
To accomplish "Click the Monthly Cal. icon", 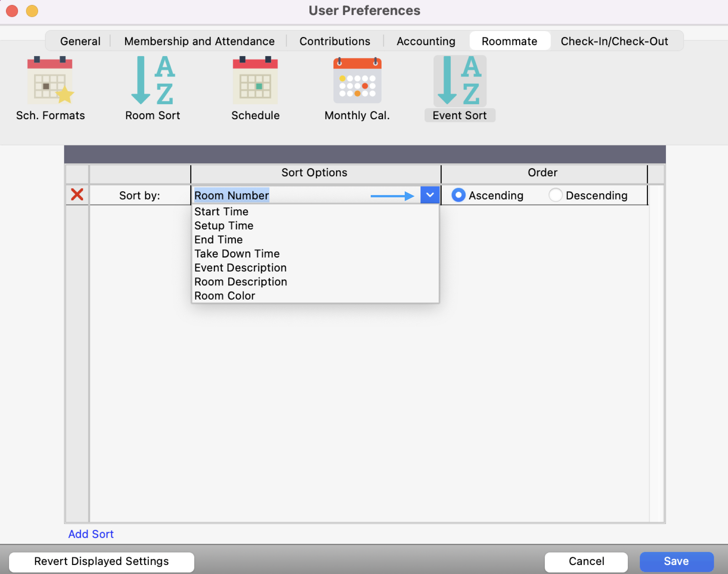I will click(357, 81).
